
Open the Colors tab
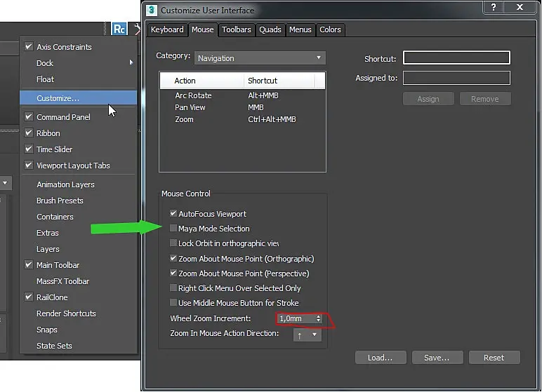coord(330,29)
